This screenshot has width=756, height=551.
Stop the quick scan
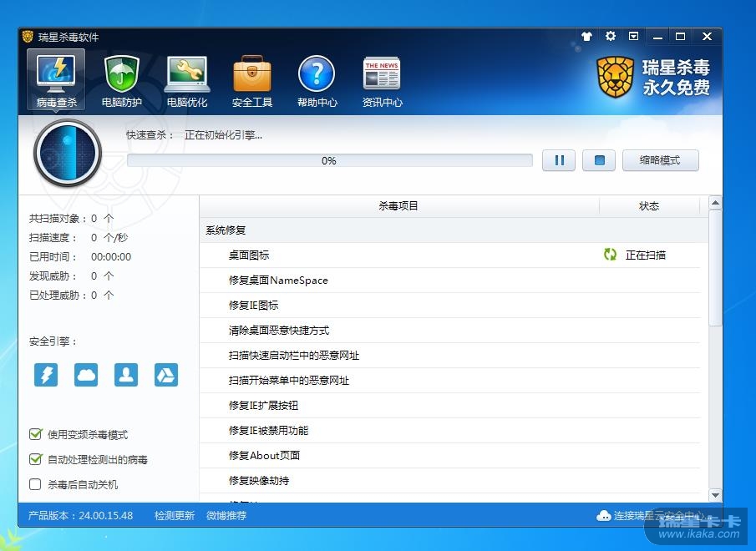click(x=599, y=160)
